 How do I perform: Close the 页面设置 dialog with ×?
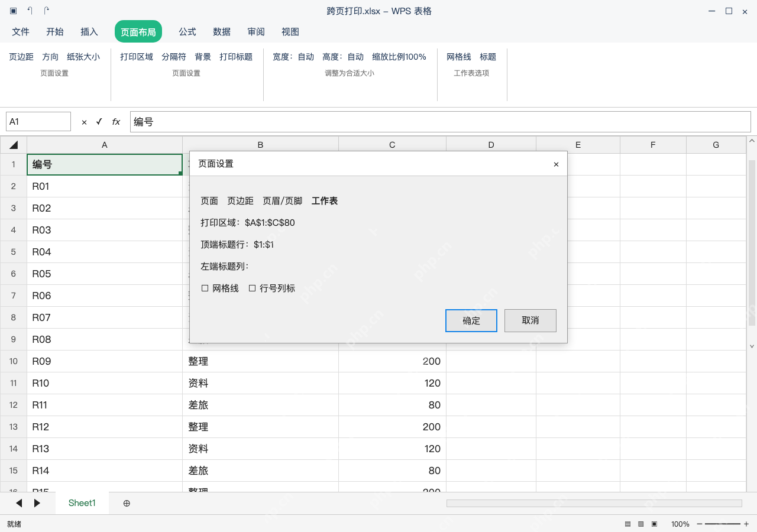tap(556, 164)
